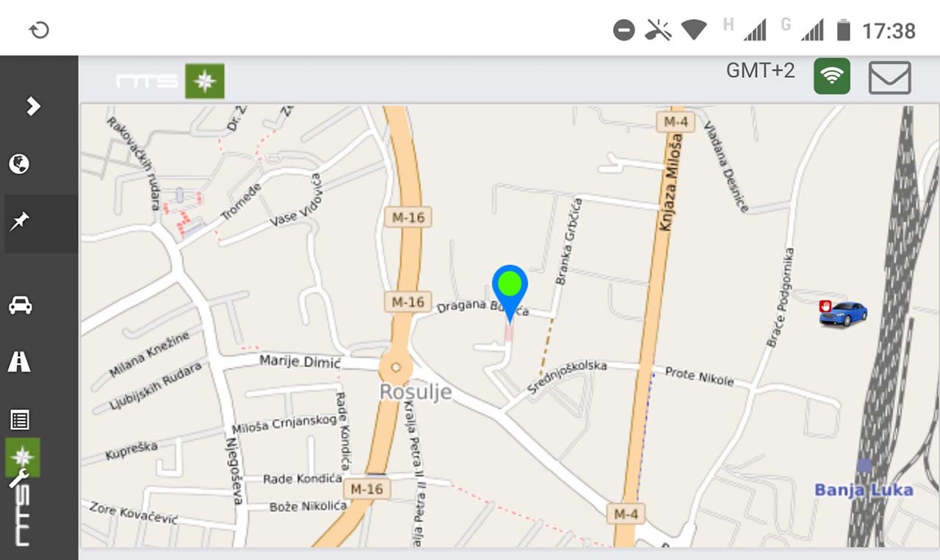Screen dimensions: 940x560
Task: Open messages via the envelope icon
Action: [889, 77]
